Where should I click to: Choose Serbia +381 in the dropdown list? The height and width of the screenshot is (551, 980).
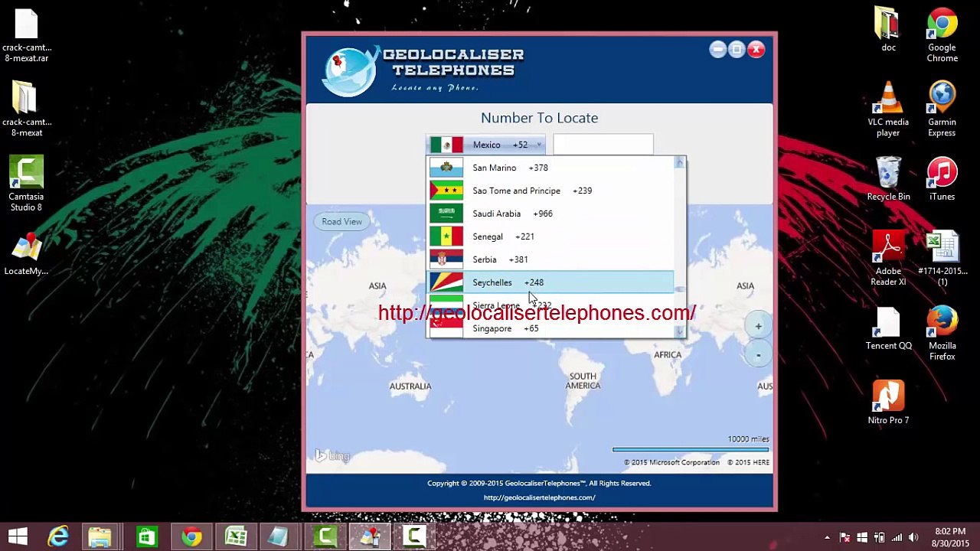click(550, 259)
